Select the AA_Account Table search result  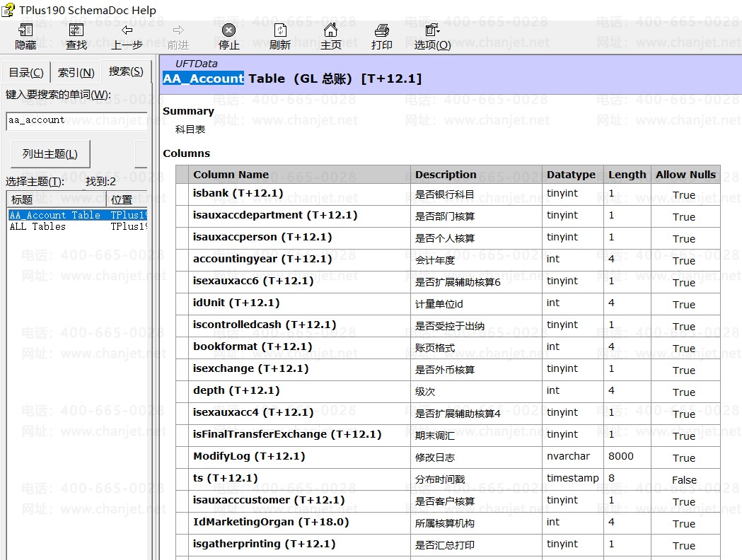78,215
